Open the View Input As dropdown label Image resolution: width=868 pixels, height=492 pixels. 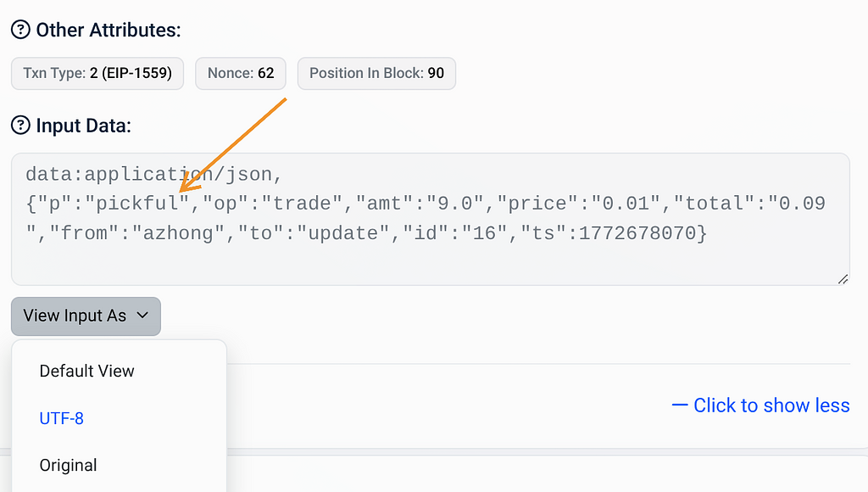point(75,316)
